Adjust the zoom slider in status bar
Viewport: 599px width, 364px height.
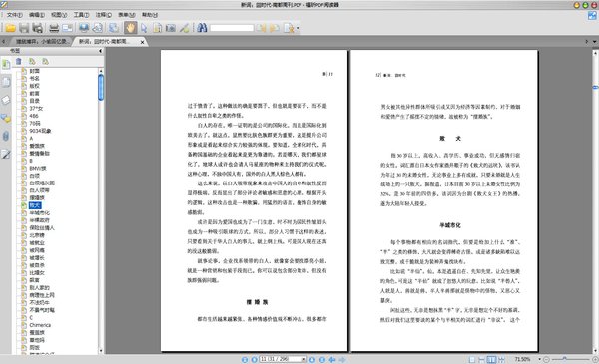click(x=565, y=359)
